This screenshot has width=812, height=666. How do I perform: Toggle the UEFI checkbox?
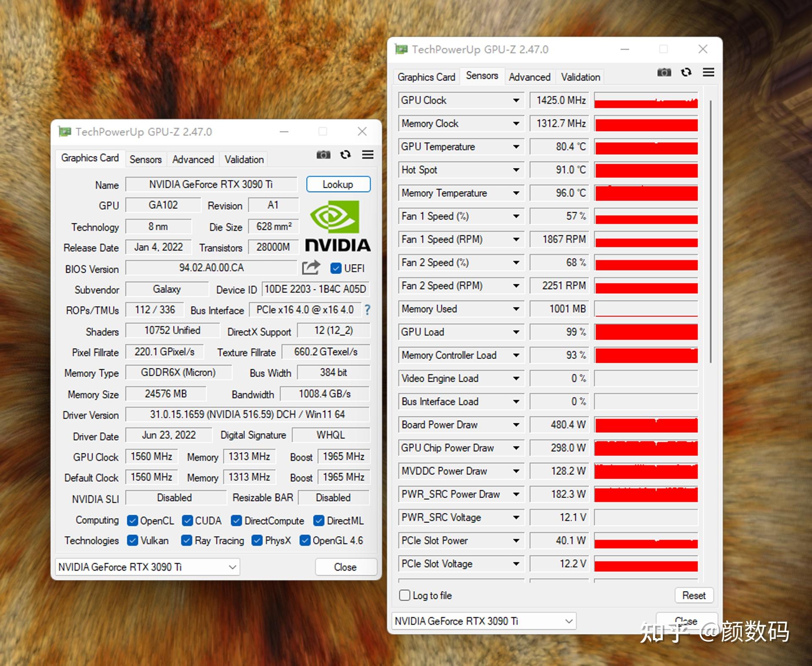tap(336, 269)
